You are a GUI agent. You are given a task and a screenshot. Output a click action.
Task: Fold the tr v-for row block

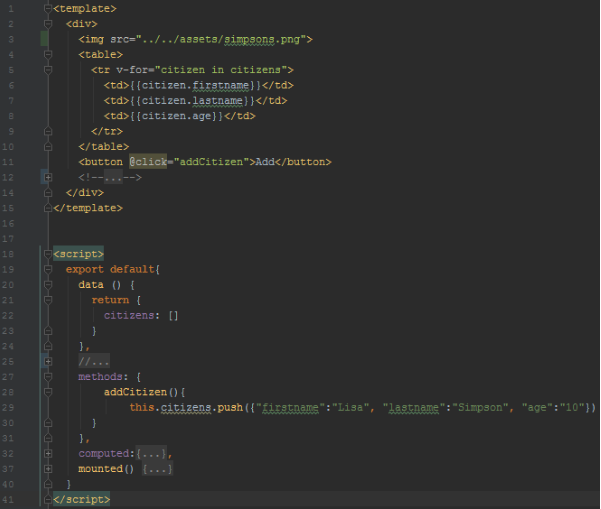[x=47, y=70]
